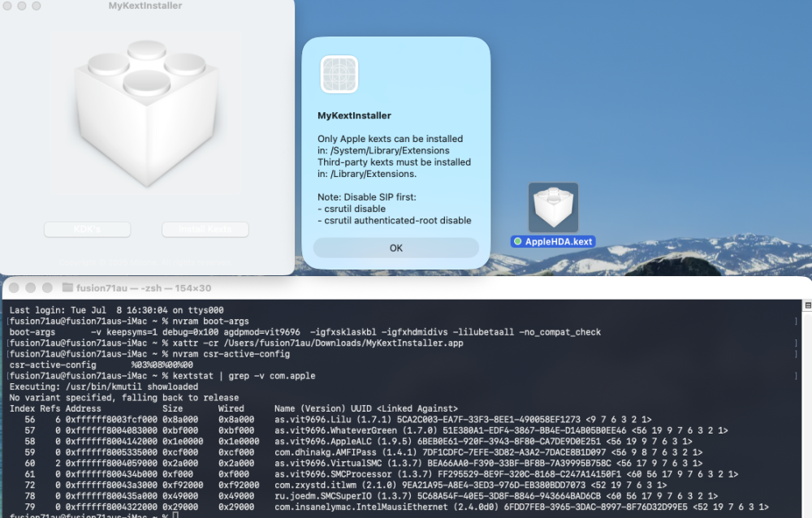This screenshot has height=518, width=812.
Task: Click the 'Last login: Tue Jul 8' Terminal line
Action: point(116,310)
